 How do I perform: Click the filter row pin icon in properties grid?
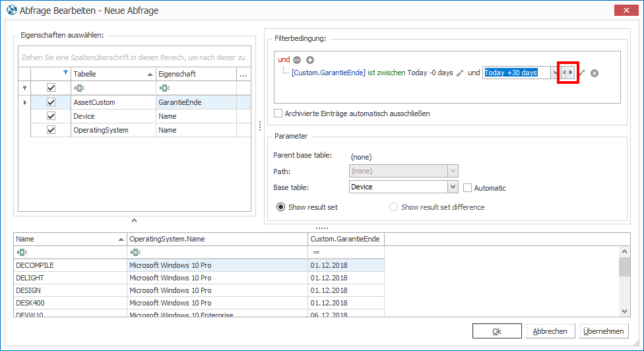pyautogui.click(x=24, y=88)
